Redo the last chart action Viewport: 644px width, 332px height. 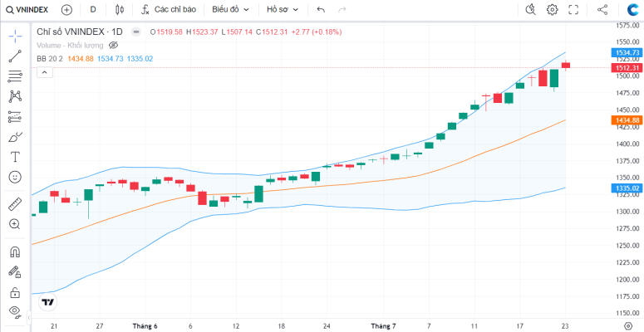point(342,9)
